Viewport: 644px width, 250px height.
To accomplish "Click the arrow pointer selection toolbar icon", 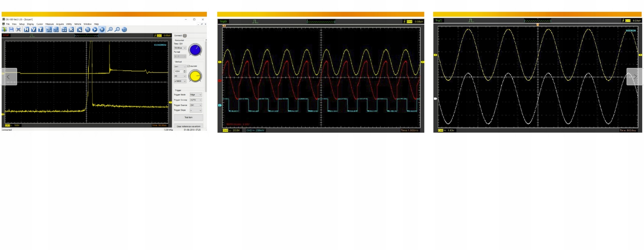I will click(x=79, y=30).
